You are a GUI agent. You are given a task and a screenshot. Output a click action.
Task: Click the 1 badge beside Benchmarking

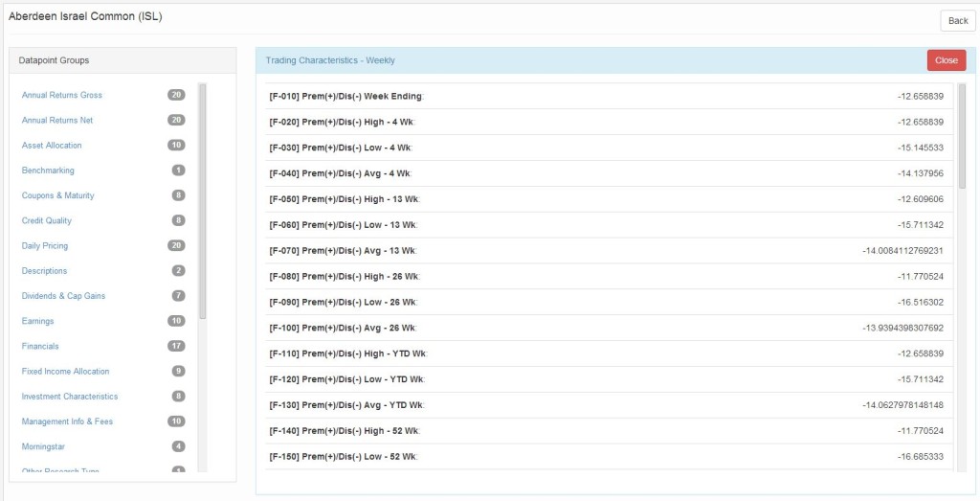pos(179,171)
